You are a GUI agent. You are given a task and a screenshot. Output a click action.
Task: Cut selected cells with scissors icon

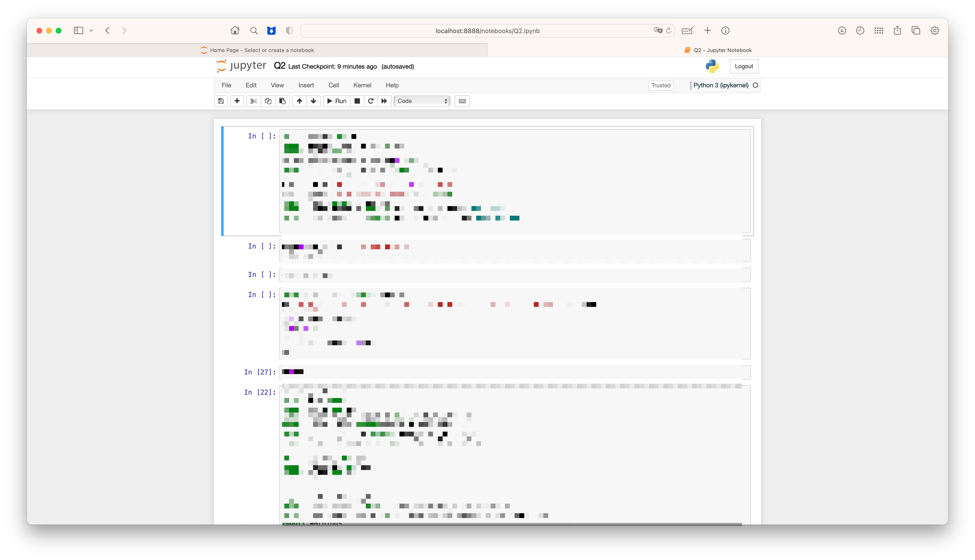coord(253,101)
